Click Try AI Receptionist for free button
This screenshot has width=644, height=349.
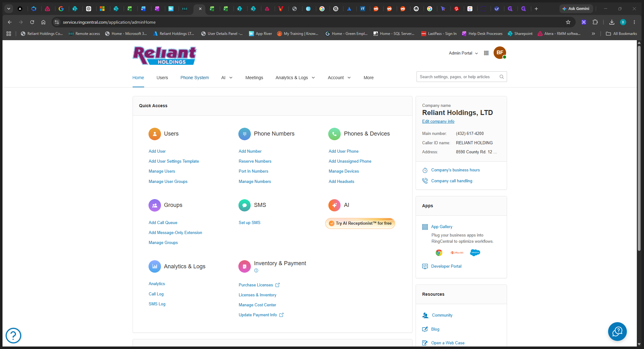360,223
